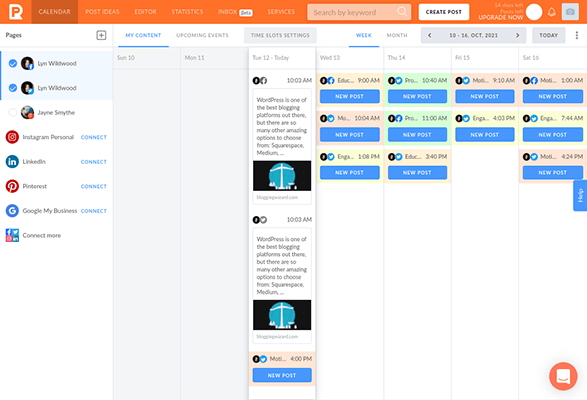Switch to Upcoming Events tab
The image size is (587, 400).
(202, 35)
